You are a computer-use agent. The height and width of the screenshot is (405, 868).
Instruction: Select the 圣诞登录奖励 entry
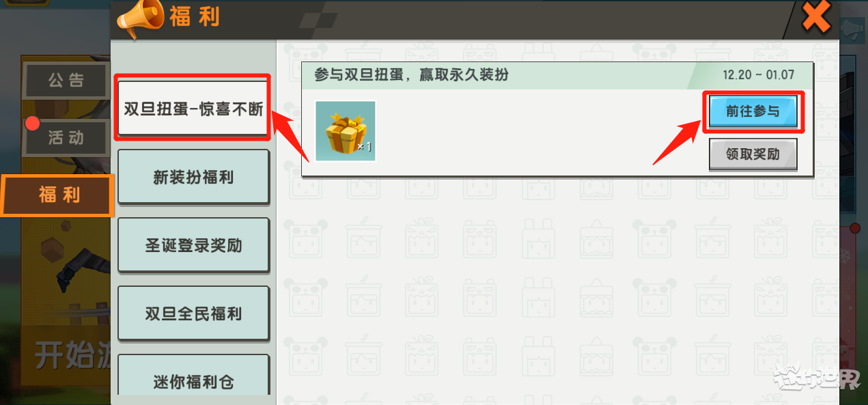coord(193,245)
